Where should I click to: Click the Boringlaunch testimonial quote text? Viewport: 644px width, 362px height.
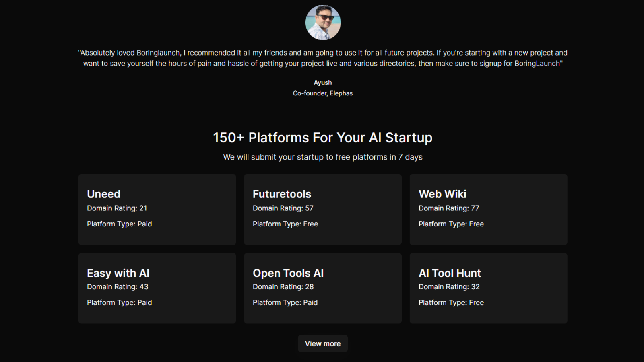point(323,58)
